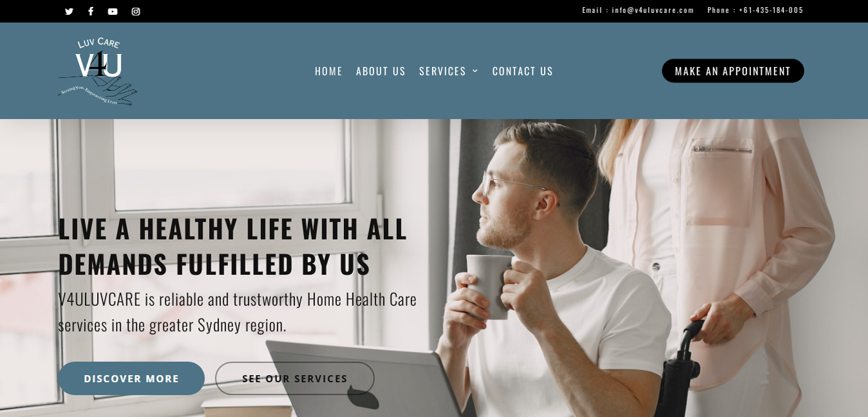The height and width of the screenshot is (417, 868).
Task: Open the YouTube social icon
Action: [x=113, y=12]
